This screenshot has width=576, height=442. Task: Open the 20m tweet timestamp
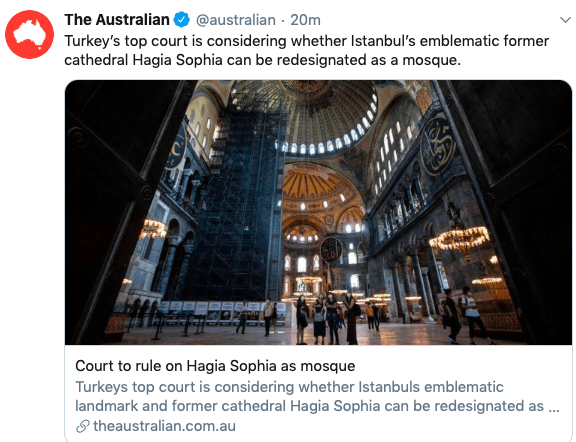305,20
